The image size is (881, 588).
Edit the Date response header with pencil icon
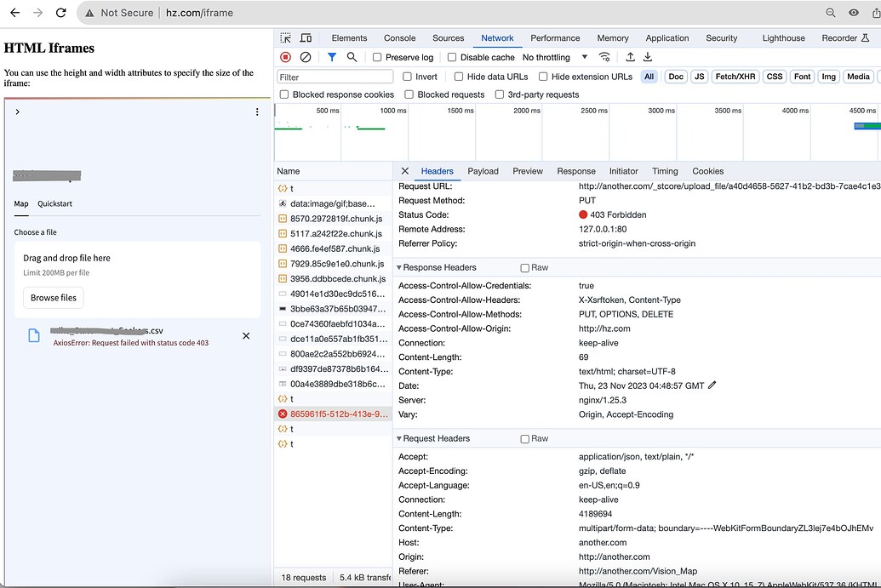click(x=710, y=385)
